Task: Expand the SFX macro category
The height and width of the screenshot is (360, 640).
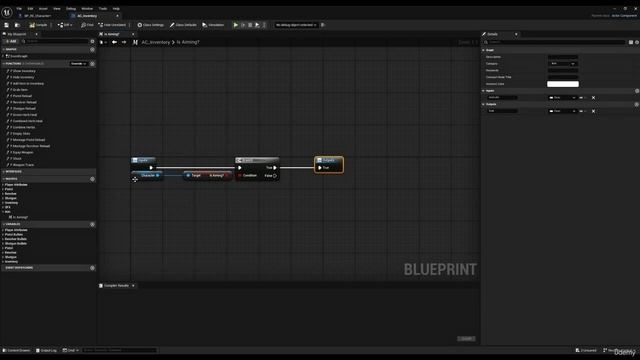Action: pos(3,207)
